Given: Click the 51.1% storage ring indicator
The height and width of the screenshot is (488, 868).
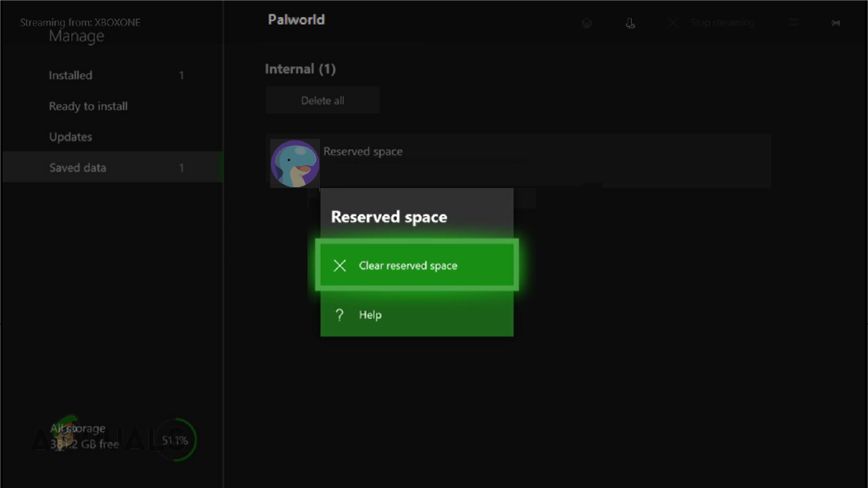Looking at the screenshot, I should pyautogui.click(x=174, y=440).
